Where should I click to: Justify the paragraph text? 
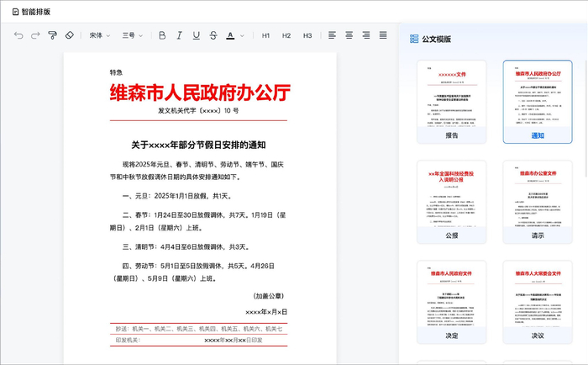coord(383,35)
